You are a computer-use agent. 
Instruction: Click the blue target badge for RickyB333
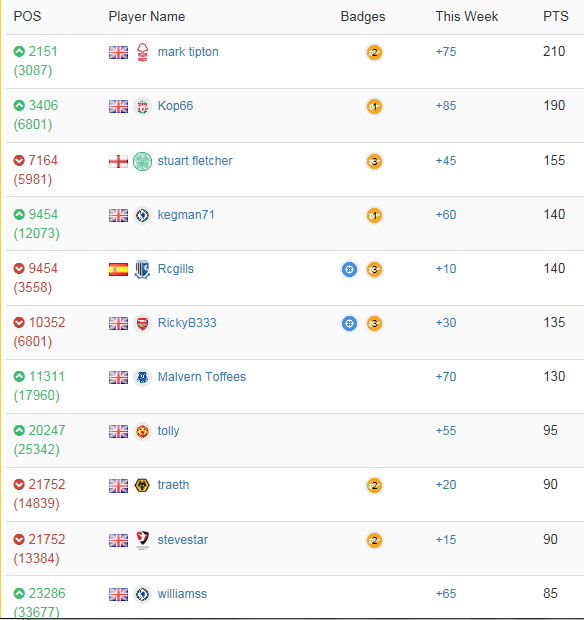(349, 323)
